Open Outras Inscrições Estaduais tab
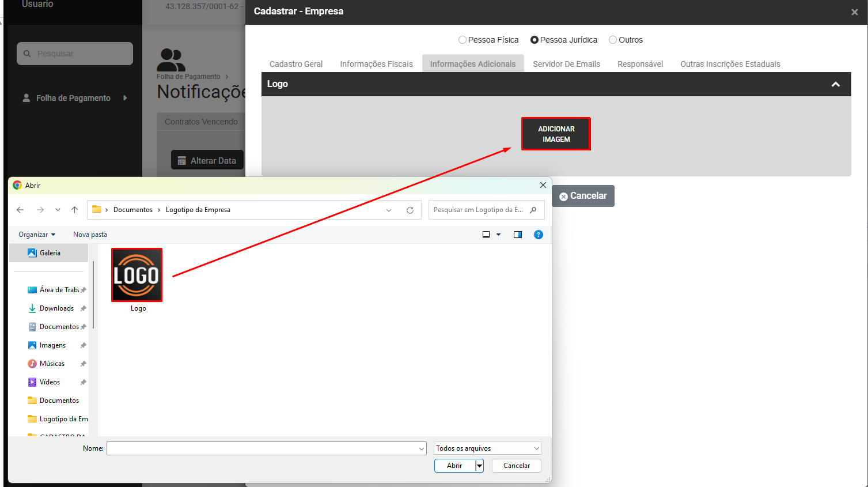This screenshot has width=868, height=487. point(730,64)
